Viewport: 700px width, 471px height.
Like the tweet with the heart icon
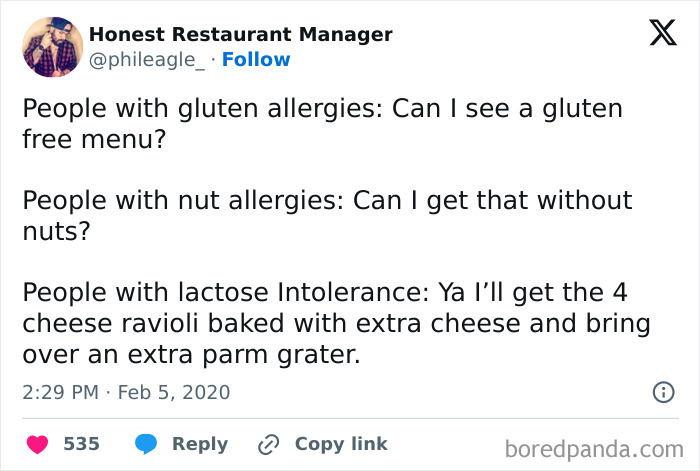coord(37,444)
